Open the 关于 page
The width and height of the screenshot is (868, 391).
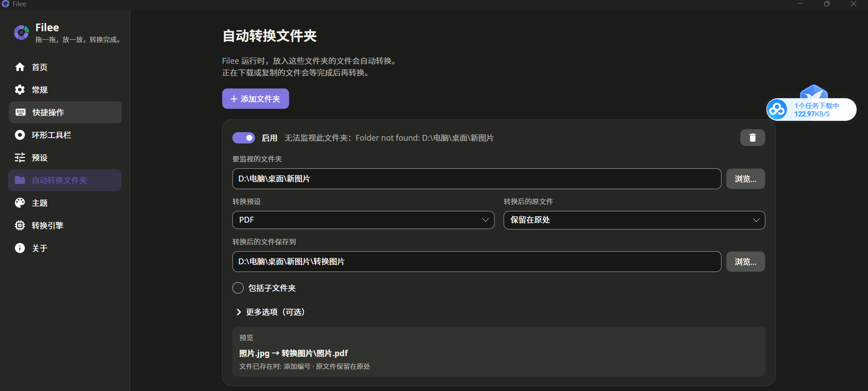click(65, 248)
